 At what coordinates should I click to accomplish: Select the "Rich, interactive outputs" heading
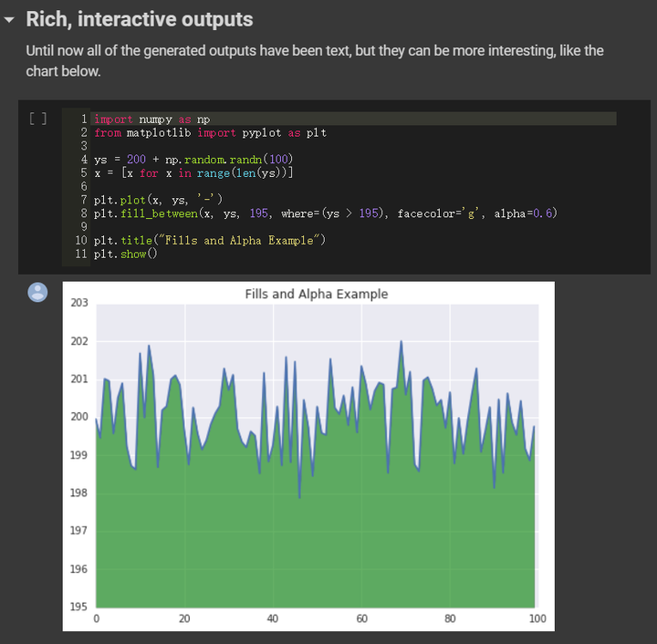(140, 19)
